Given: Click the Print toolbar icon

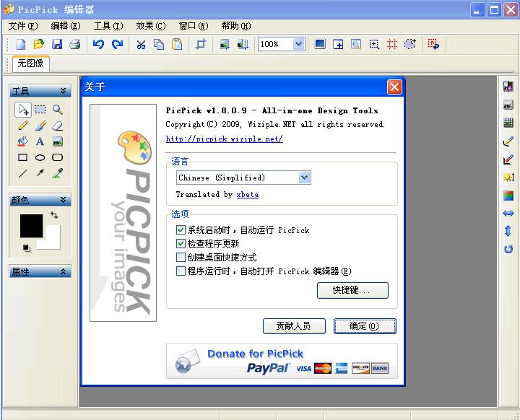Looking at the screenshot, I should (x=74, y=44).
